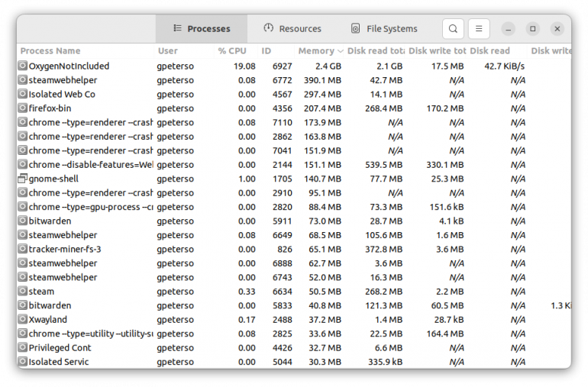Click icon of steamwebhelper process 6649
Screen dimensions: 588x387
tap(23, 235)
